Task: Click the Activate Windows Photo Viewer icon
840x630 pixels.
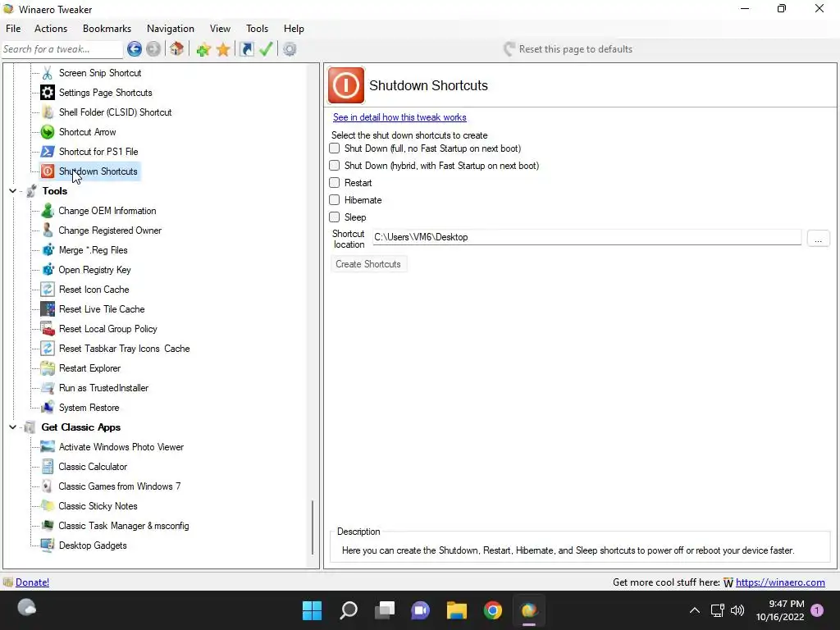Action: point(48,447)
